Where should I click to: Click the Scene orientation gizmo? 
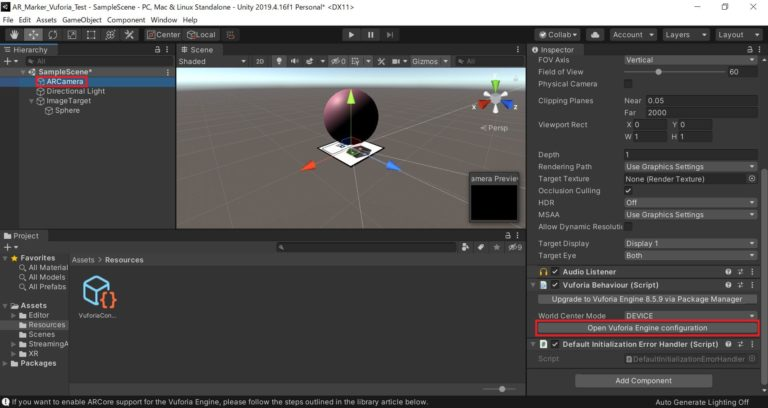pos(496,97)
